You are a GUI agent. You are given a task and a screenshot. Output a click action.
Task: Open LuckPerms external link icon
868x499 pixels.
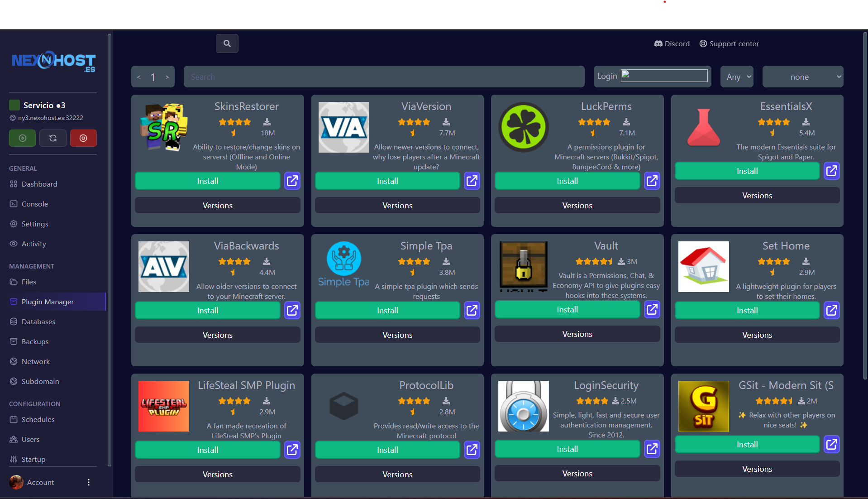point(652,181)
